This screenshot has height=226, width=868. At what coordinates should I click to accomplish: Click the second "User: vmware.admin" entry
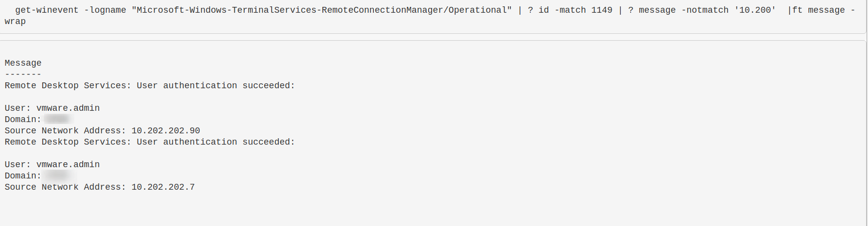pyautogui.click(x=52, y=165)
